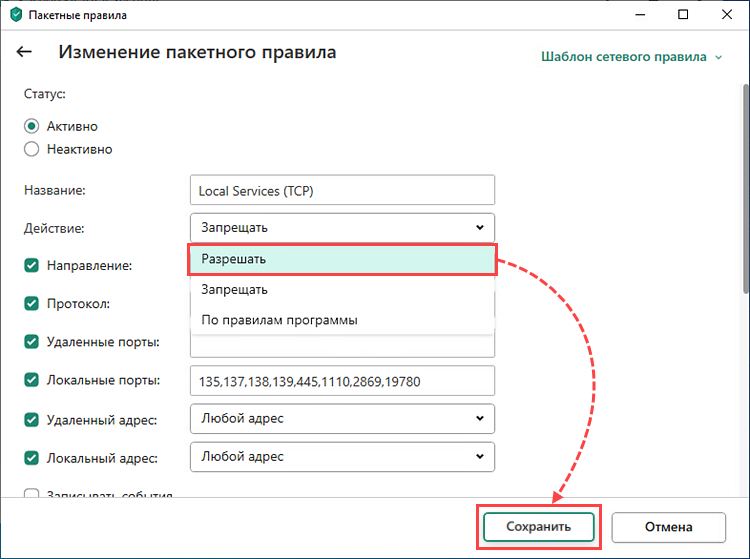Click the Сохранить button
Image resolution: width=750 pixels, height=559 pixels.
click(539, 527)
